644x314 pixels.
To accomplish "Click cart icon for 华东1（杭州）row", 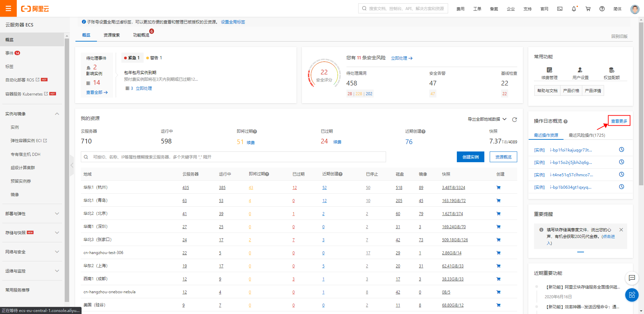I will (x=498, y=188).
